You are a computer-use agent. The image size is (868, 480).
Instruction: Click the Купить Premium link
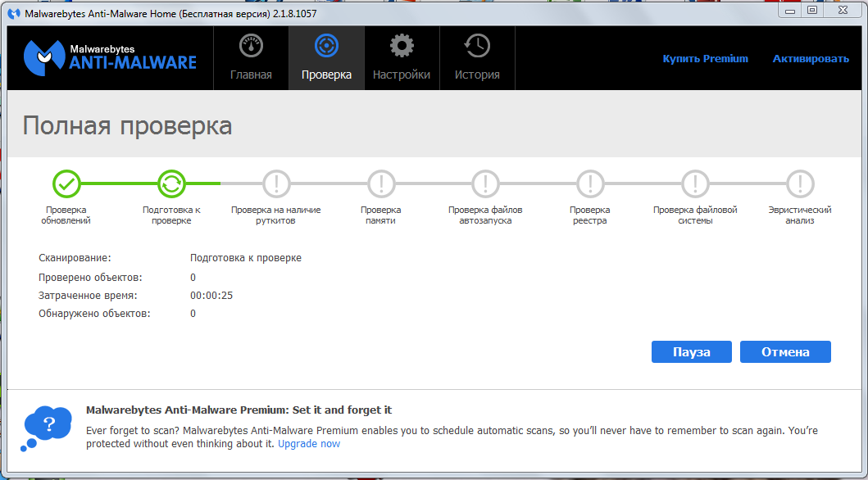pyautogui.click(x=705, y=59)
